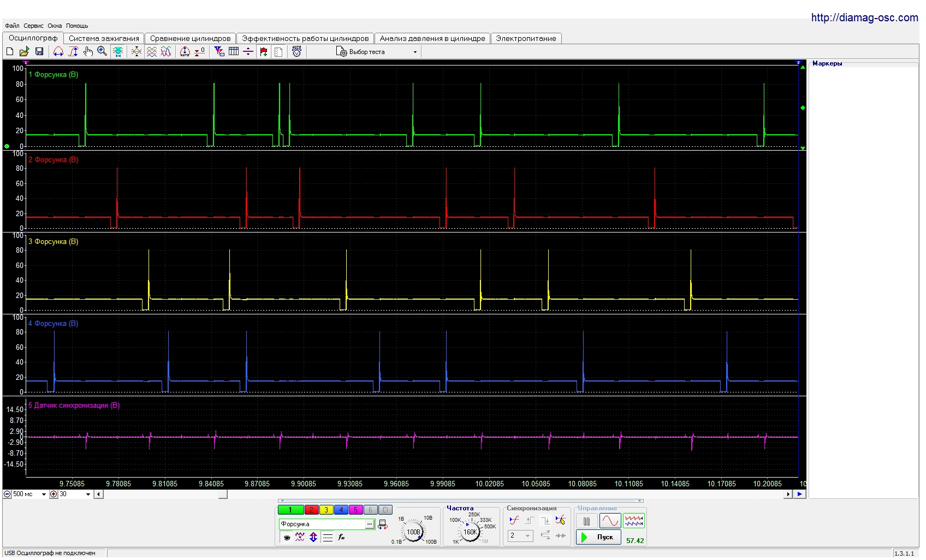Click the greyed checklist document icon
This screenshot has width=926, height=560.
click(x=278, y=51)
